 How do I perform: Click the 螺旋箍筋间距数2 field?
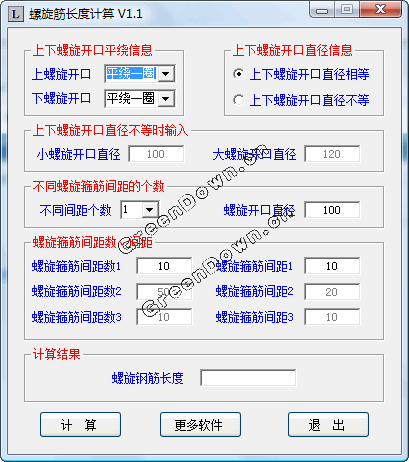pos(164,292)
